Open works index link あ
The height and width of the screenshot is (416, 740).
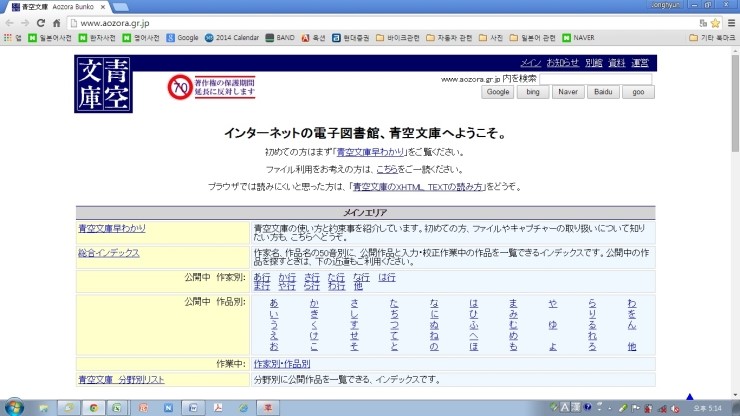[x=274, y=303]
